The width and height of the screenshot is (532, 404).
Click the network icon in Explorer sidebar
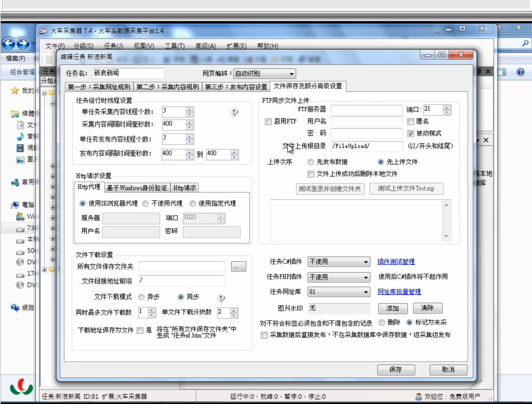tap(15, 307)
